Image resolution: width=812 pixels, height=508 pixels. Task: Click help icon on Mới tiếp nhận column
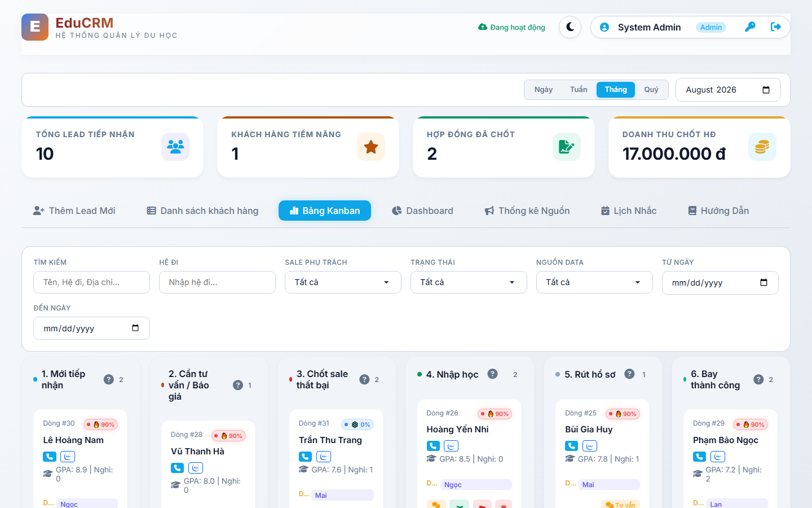(x=109, y=379)
